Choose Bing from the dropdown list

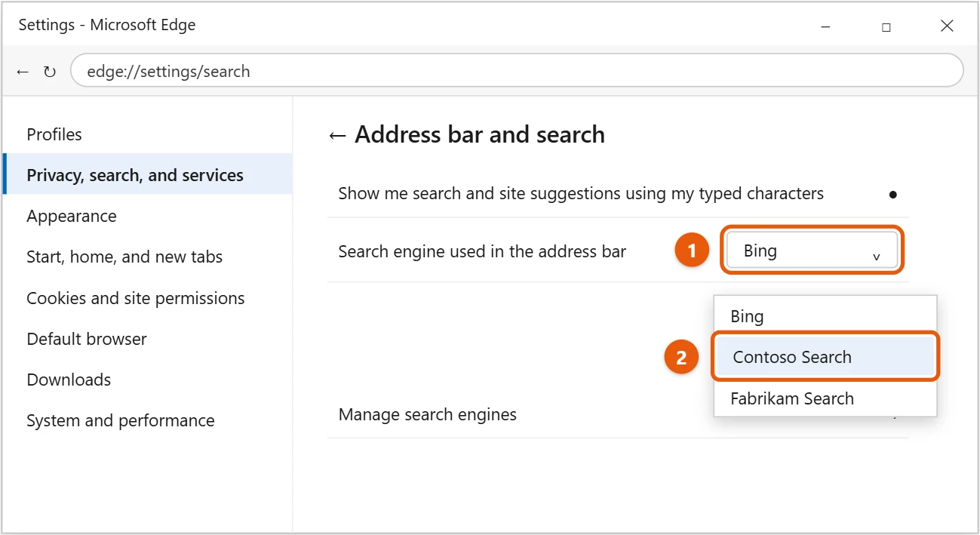tap(825, 316)
